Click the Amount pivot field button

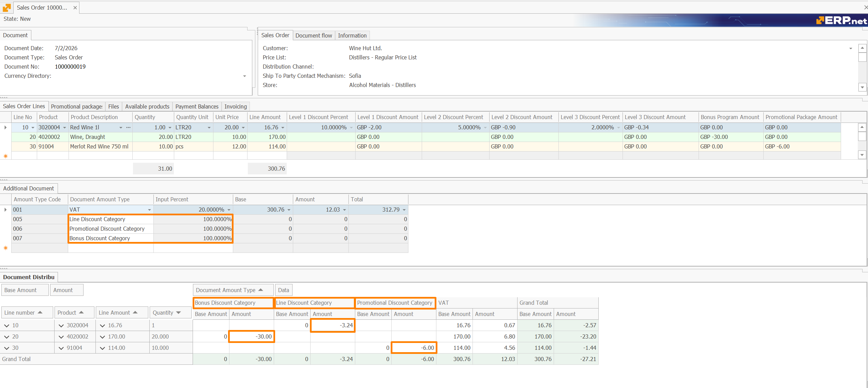[x=67, y=290]
